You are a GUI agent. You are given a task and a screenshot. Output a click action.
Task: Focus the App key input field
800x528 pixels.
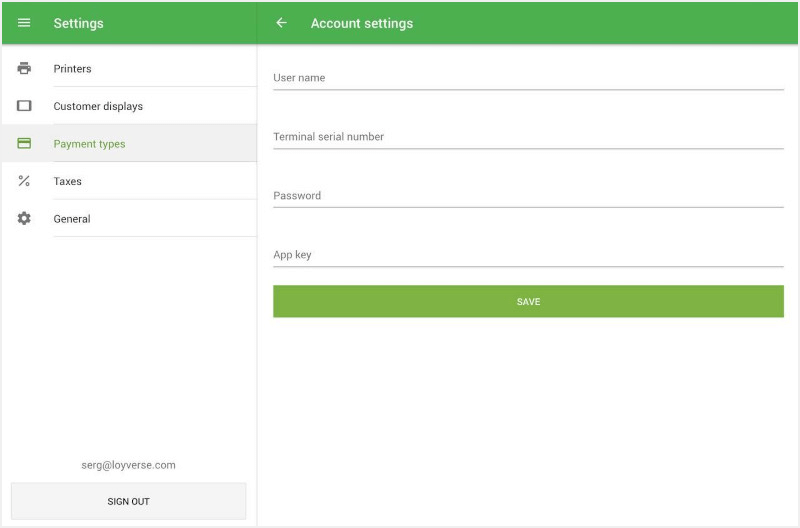coord(528,255)
